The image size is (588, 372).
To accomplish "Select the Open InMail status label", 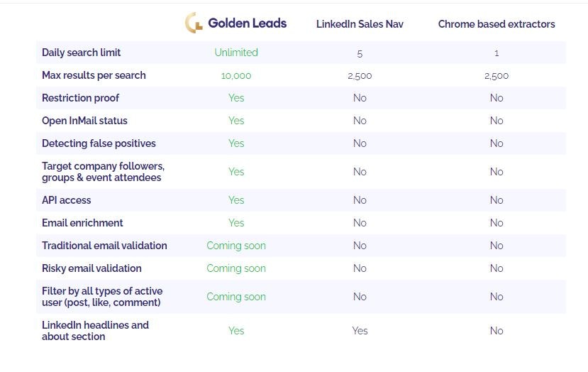I will coord(84,121).
